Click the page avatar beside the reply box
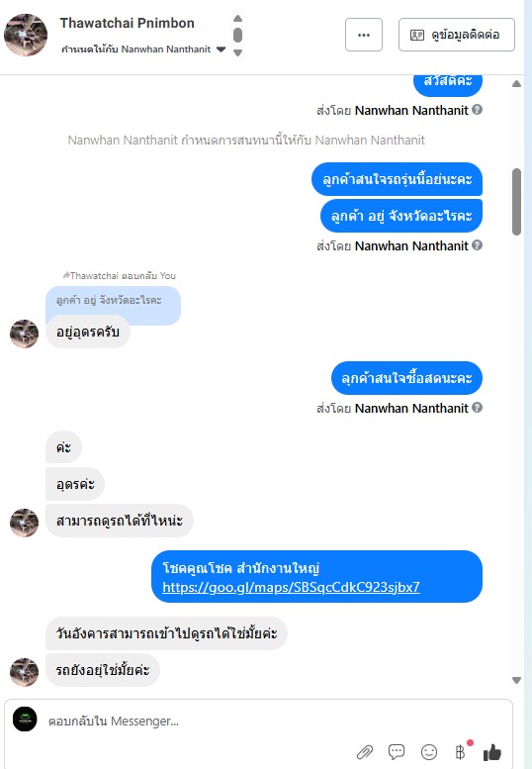Image resolution: width=532 pixels, height=769 pixels. [25, 719]
